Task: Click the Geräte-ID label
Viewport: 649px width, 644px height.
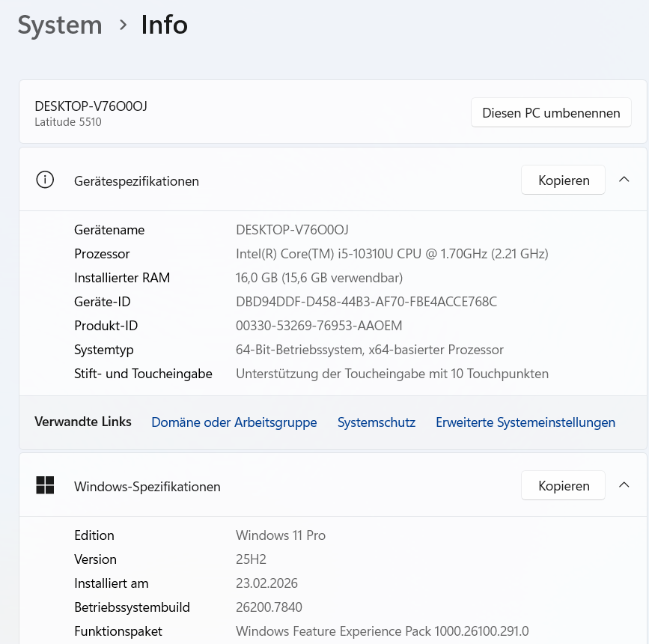Action: click(x=103, y=302)
